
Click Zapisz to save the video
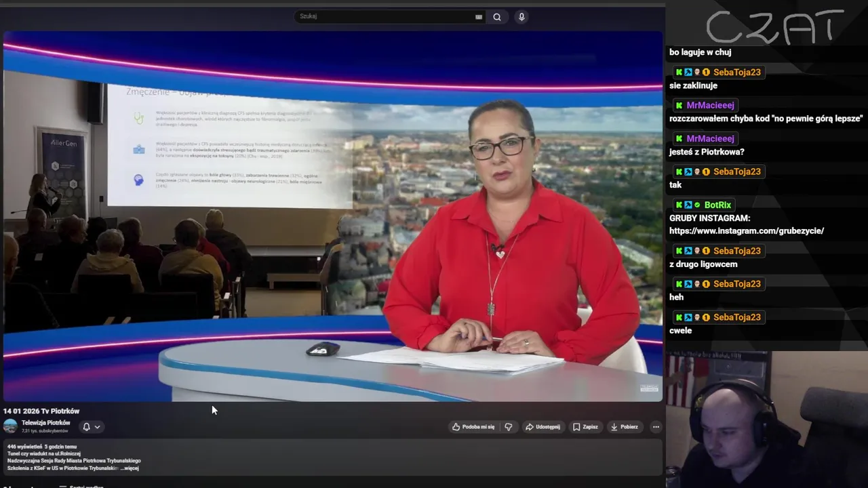pos(585,427)
